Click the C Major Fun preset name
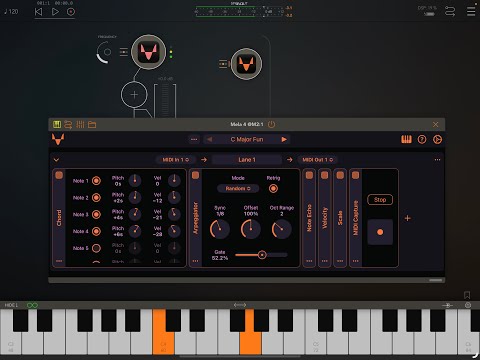 247,139
